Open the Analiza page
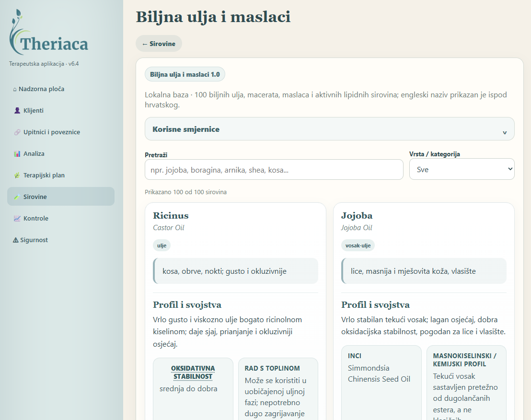Viewport: 531px width, 420px height. (60, 153)
